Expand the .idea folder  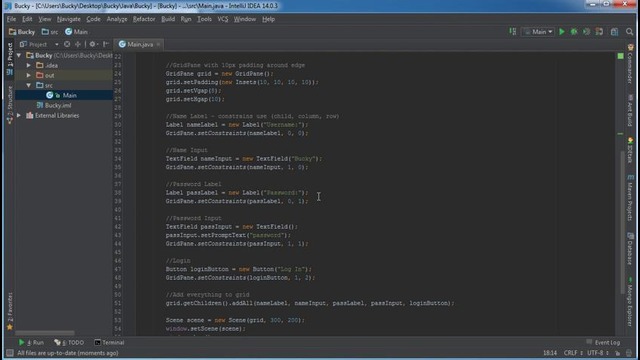pyautogui.click(x=29, y=65)
